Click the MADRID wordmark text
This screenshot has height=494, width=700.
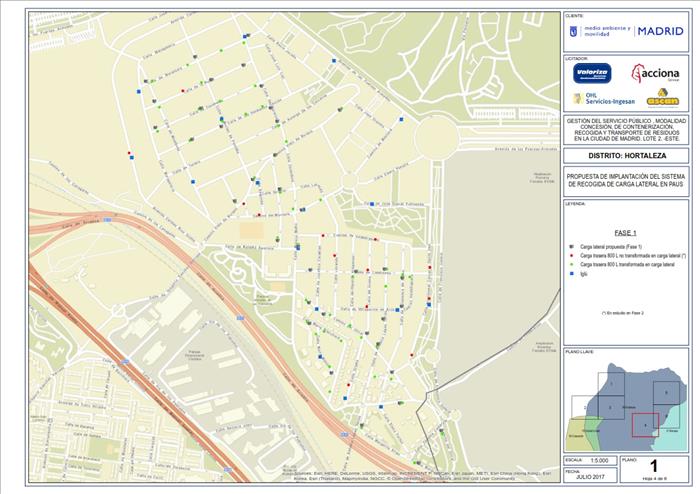coord(660,31)
